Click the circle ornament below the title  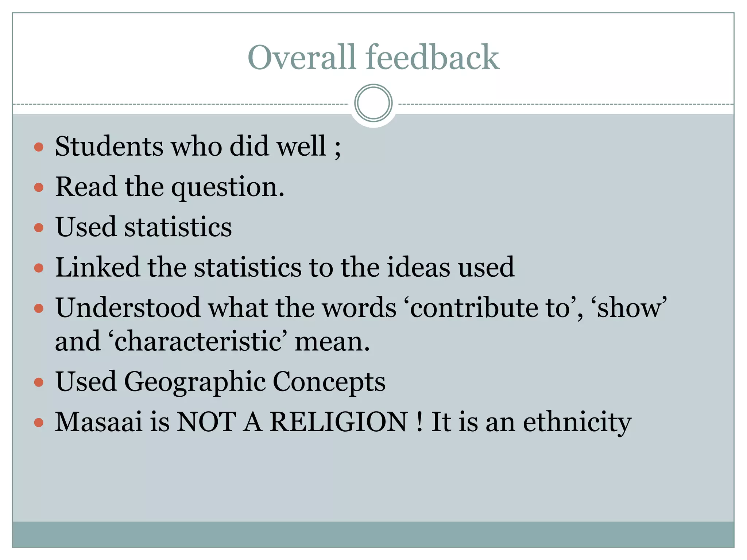(x=373, y=103)
